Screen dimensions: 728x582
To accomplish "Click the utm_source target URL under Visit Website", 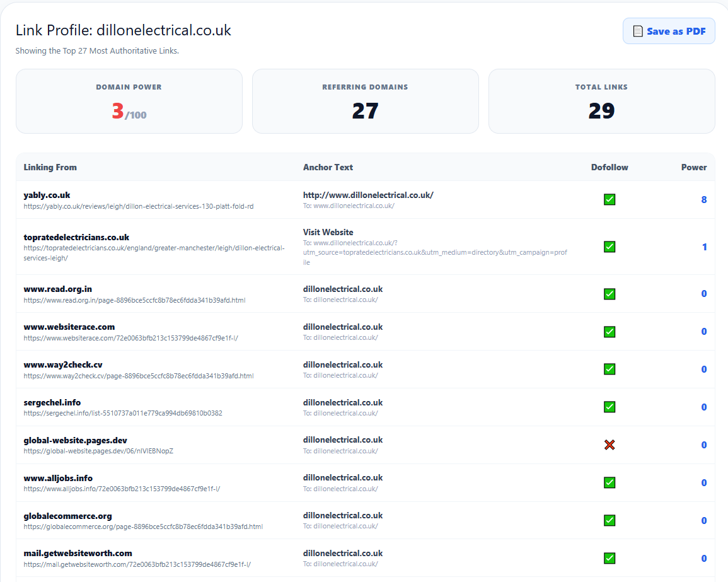I will [x=435, y=253].
